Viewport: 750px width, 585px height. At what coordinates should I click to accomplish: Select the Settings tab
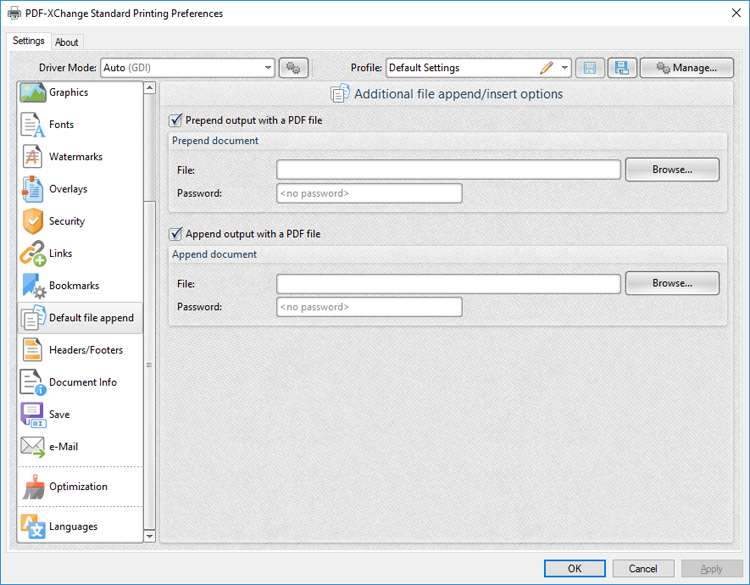pos(28,41)
